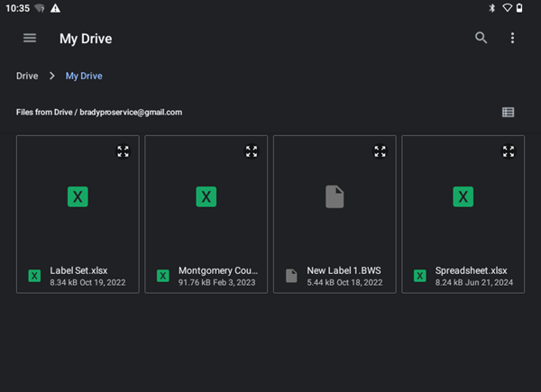Click small Excel icon beside Spreadsheet.xlsx
Screen dimensions: 541x392
tap(419, 276)
